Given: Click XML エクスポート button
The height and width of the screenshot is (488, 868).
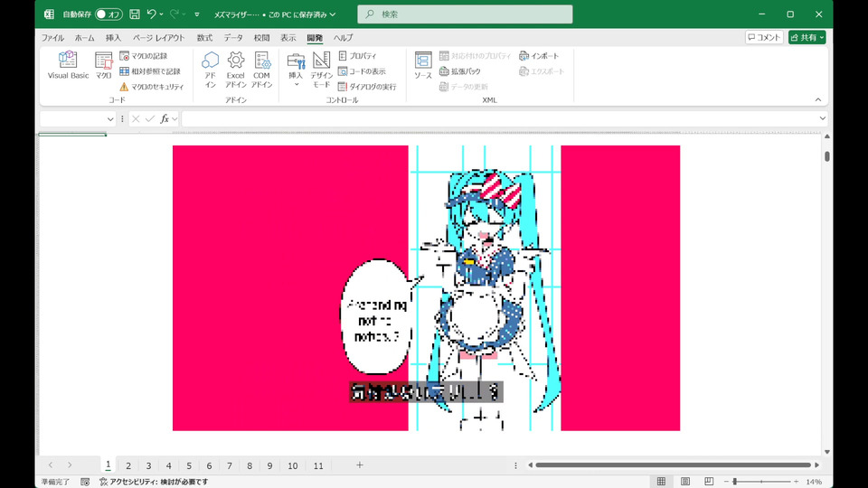Looking at the screenshot, I should 542,71.
